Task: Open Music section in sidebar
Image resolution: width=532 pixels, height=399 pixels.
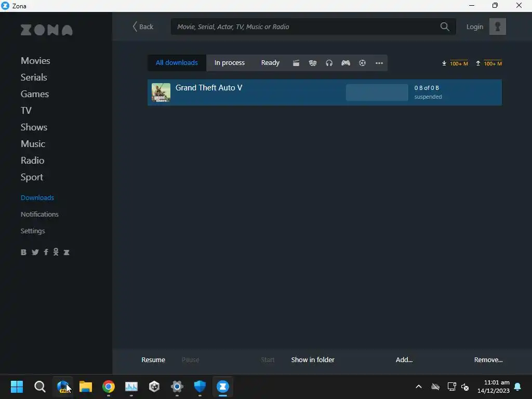Action: tap(33, 144)
